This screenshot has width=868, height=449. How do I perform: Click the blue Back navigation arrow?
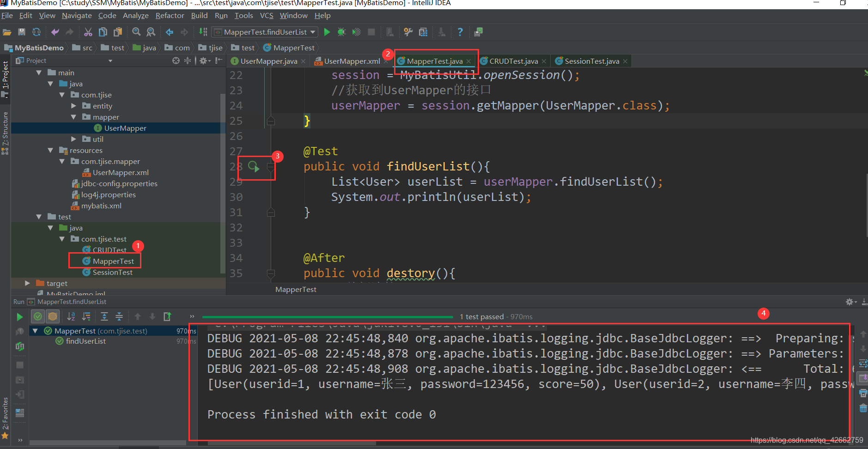(170, 32)
